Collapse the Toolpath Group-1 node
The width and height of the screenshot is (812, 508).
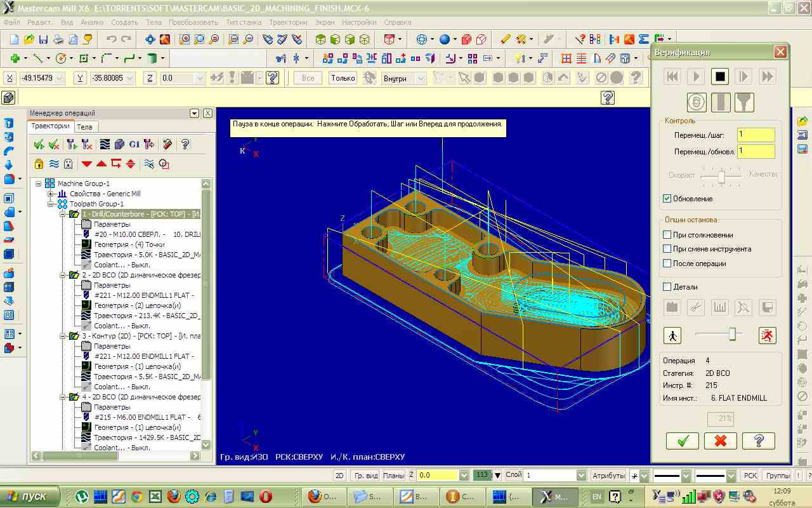50,204
